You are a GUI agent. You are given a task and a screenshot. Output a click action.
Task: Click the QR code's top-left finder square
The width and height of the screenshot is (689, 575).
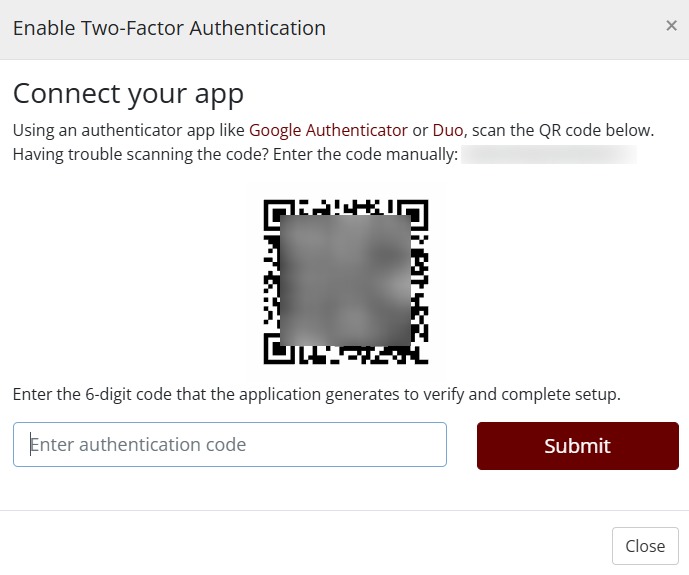tap(279, 214)
